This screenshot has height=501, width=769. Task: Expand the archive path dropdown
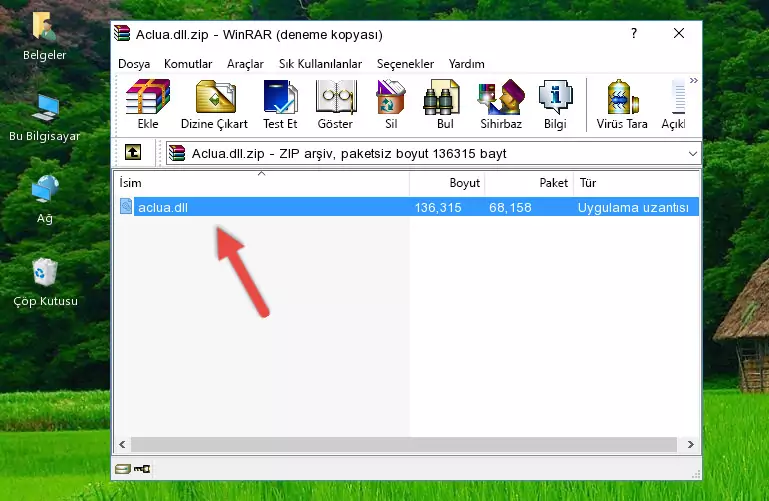click(x=692, y=153)
